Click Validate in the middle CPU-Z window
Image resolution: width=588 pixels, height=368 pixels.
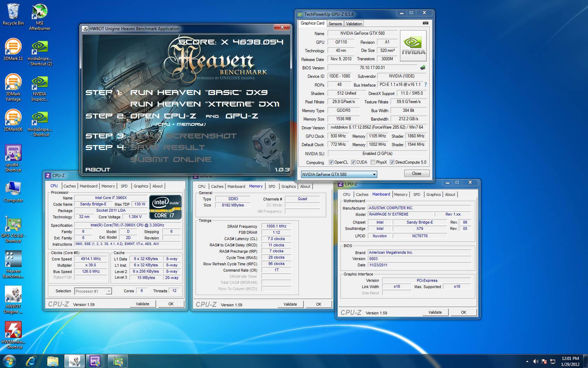(x=290, y=304)
